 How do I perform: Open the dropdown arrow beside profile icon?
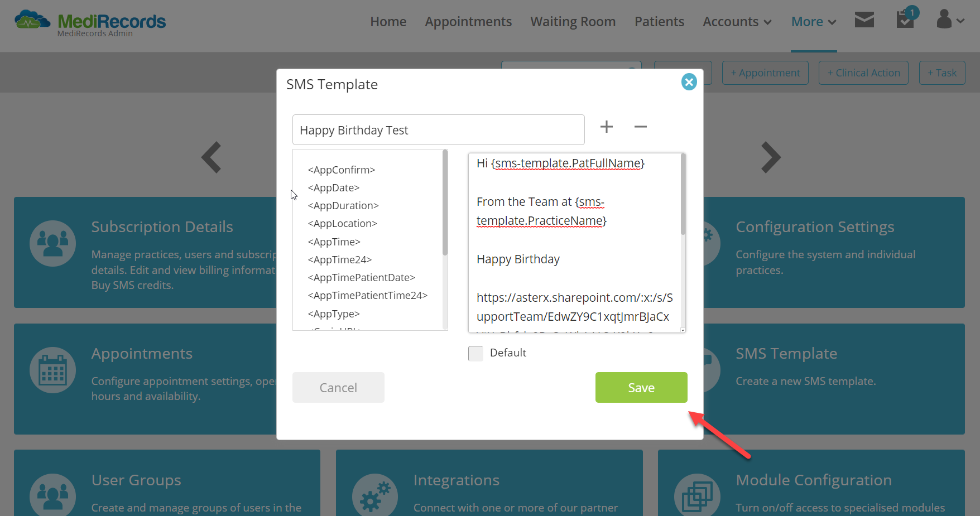(x=960, y=21)
